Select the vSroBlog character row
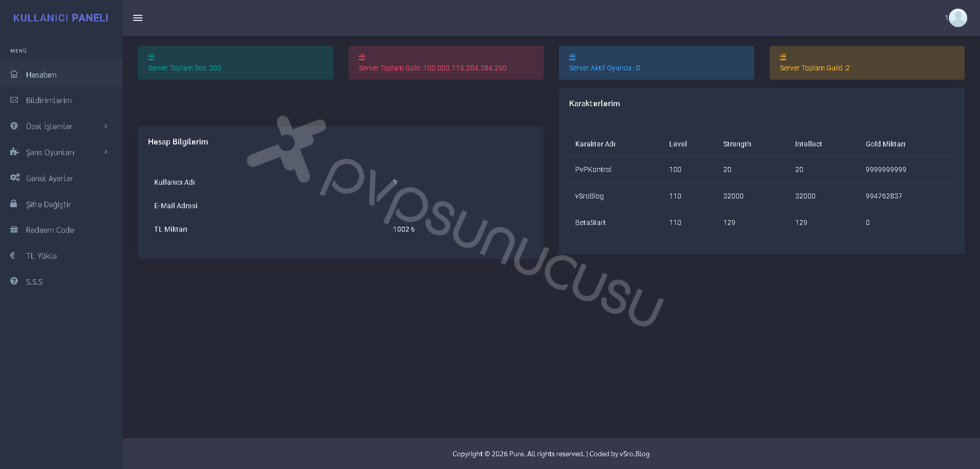 pos(762,196)
